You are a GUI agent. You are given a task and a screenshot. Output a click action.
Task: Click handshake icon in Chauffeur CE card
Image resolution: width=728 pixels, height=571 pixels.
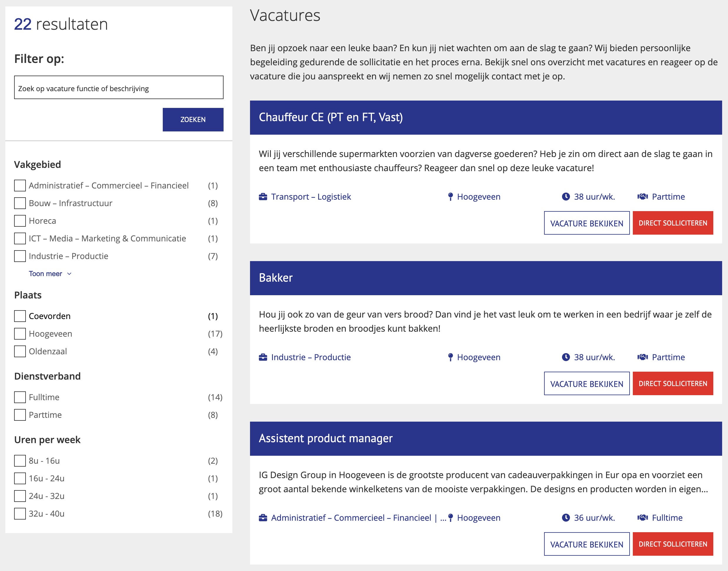pos(643,197)
